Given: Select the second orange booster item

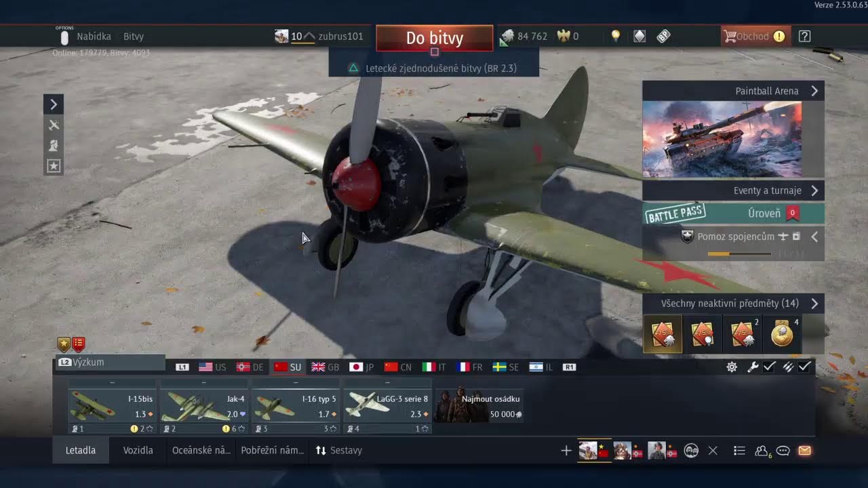Looking at the screenshot, I should click(703, 334).
